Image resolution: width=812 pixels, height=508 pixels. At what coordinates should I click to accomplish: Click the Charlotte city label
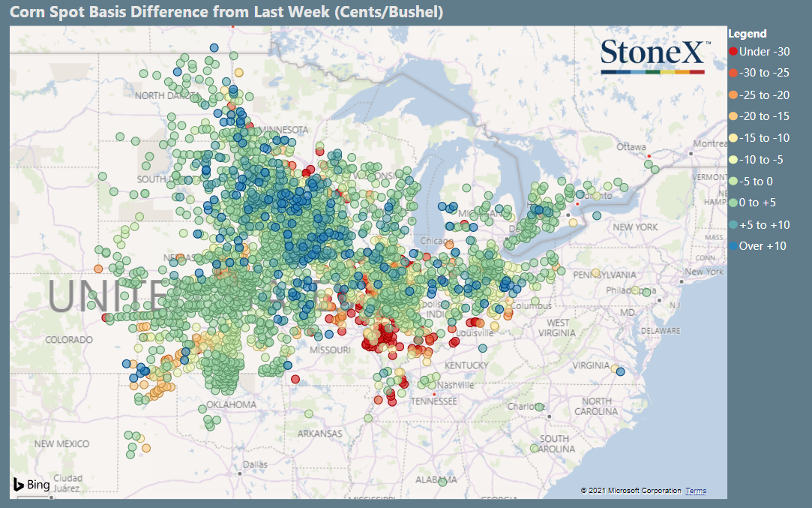pyautogui.click(x=526, y=407)
